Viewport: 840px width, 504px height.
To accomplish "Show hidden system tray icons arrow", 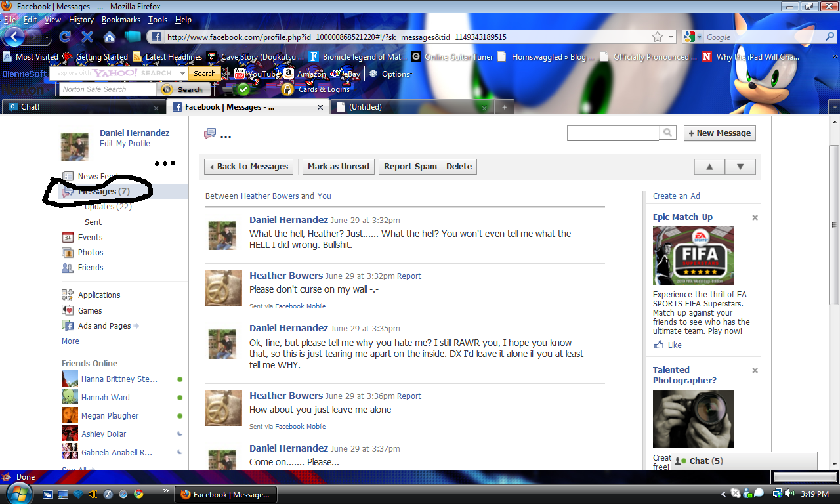I will (x=724, y=493).
